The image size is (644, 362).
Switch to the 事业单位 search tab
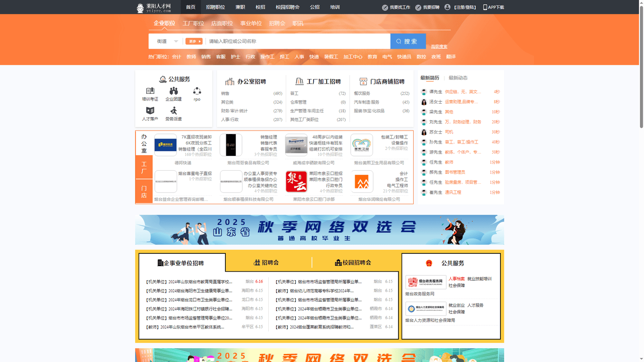coord(251,23)
